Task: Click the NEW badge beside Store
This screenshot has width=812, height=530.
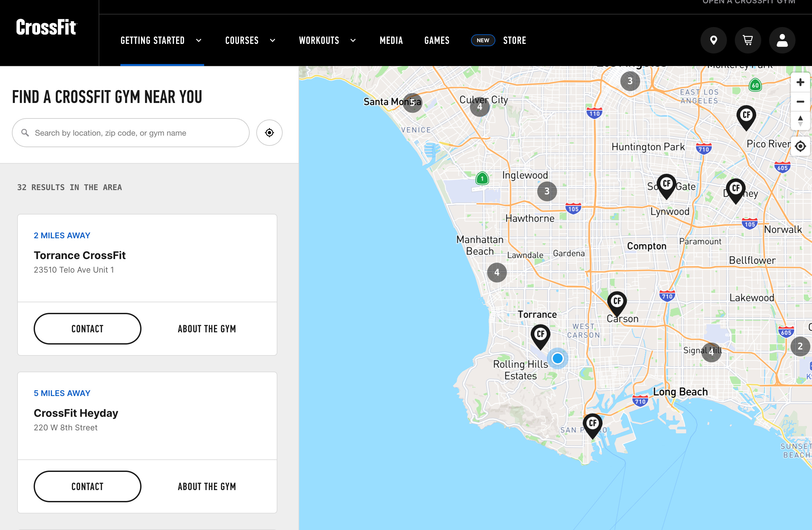Action: [483, 40]
